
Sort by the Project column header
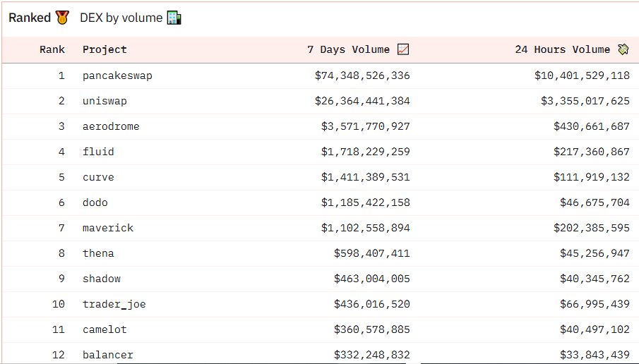[x=104, y=49]
